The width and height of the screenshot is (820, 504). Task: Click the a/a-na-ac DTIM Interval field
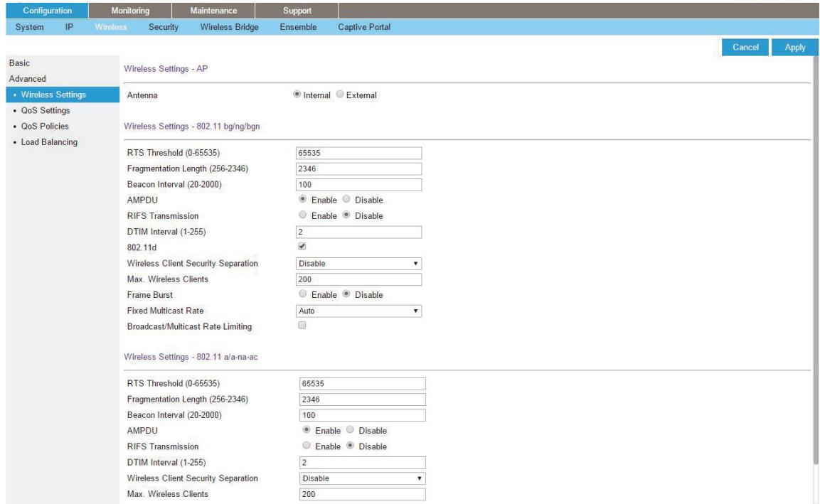point(363,463)
